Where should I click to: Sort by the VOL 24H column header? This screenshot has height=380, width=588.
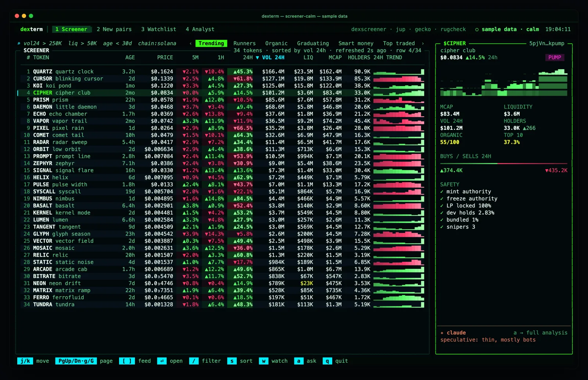(x=273, y=57)
